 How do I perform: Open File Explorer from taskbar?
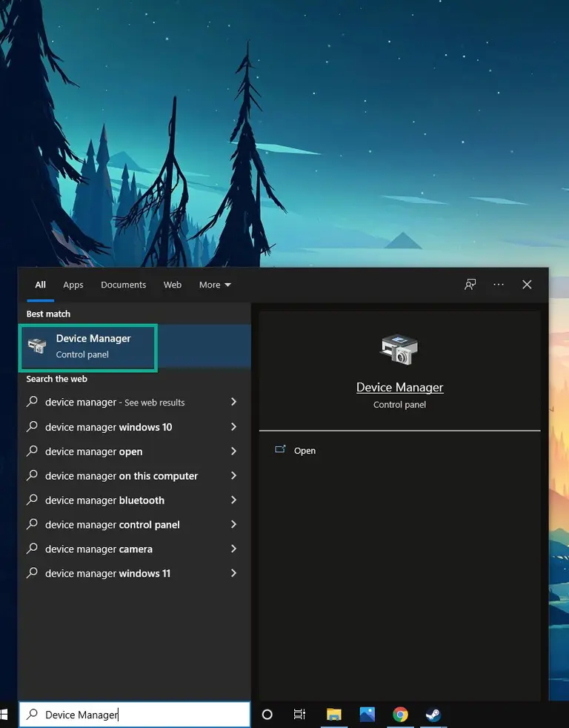(x=333, y=715)
